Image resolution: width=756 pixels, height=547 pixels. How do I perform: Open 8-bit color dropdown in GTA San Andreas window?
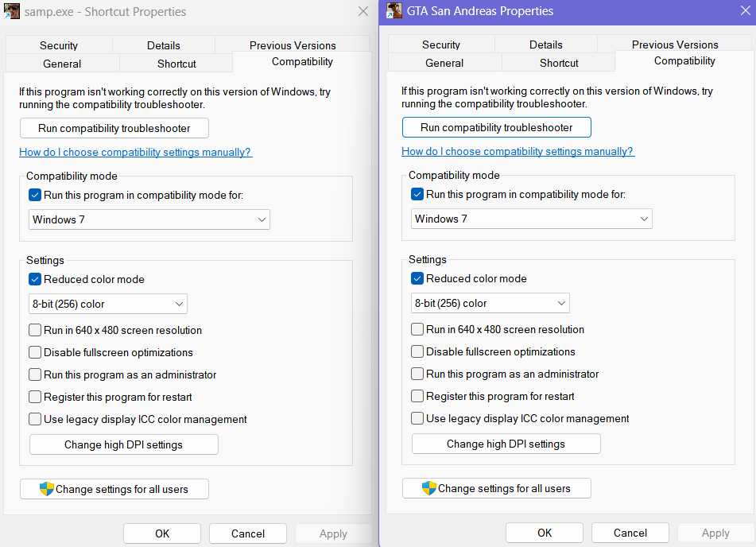pyautogui.click(x=490, y=303)
